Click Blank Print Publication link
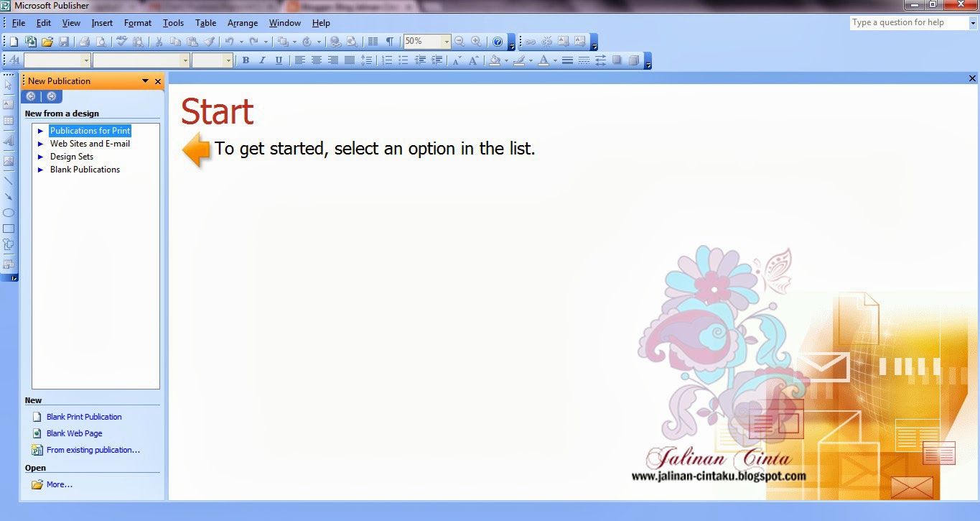This screenshot has height=521, width=980. [x=84, y=417]
